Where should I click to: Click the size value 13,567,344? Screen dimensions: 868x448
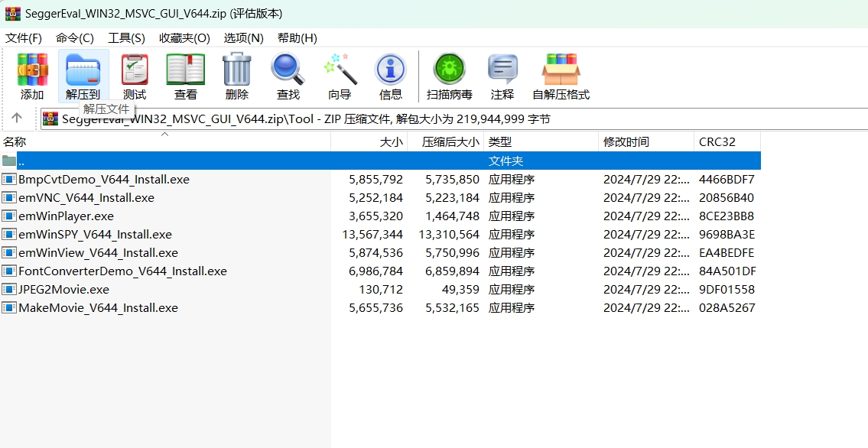(x=372, y=234)
